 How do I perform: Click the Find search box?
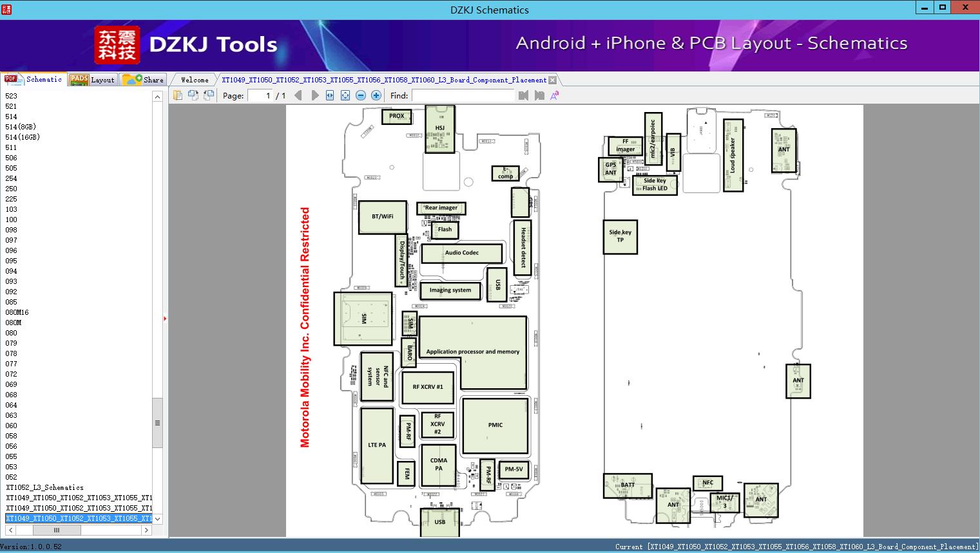click(463, 95)
